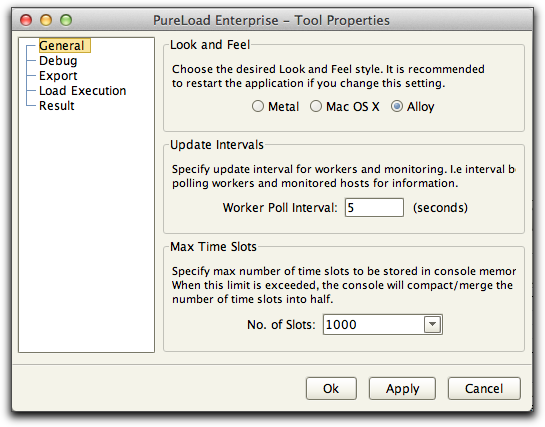
Task: Choose the Mac OS X radio option
Action: click(316, 106)
